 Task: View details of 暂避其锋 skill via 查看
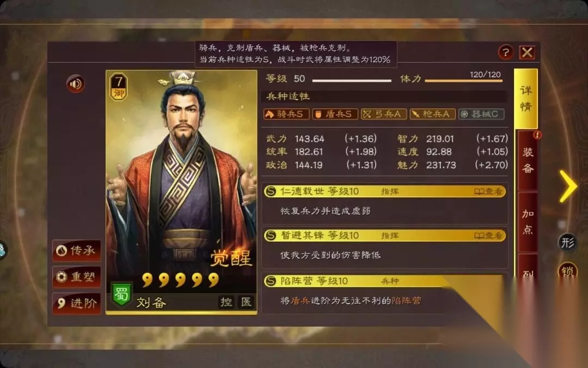[x=488, y=236]
